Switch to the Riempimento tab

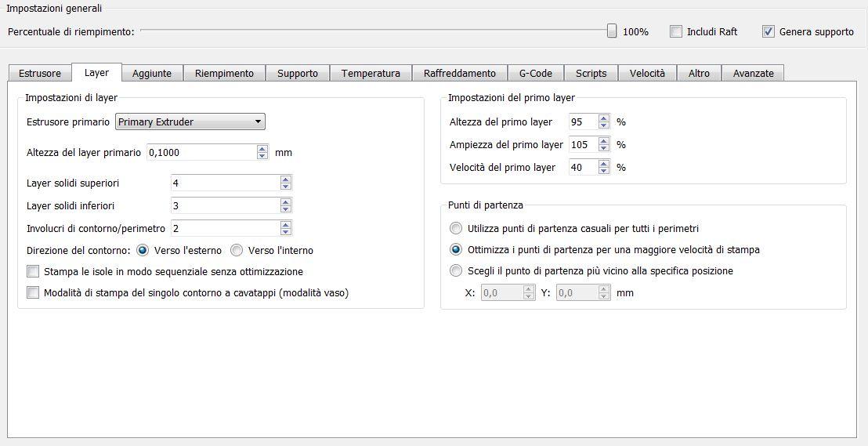224,73
